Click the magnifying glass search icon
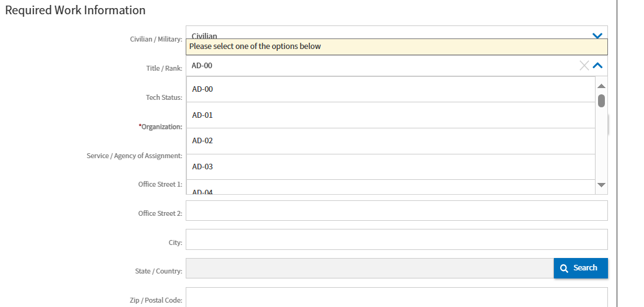644x307 pixels. click(564, 269)
